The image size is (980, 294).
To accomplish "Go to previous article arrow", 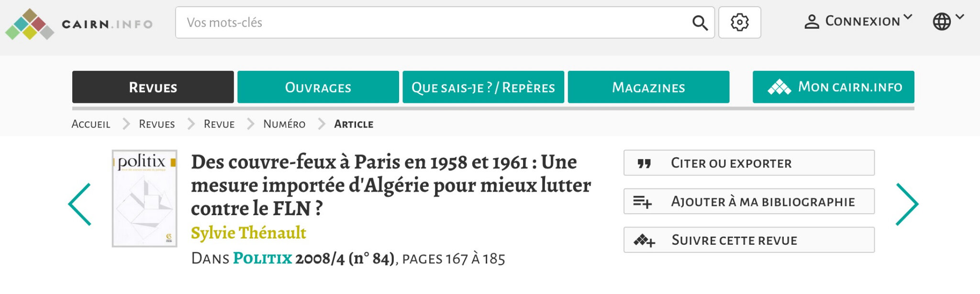I will 80,204.
